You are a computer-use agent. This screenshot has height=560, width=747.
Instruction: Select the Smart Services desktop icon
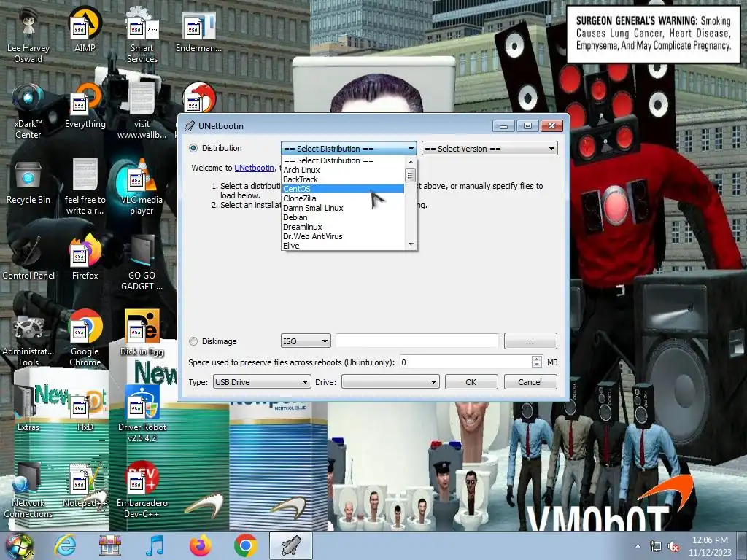(x=142, y=36)
